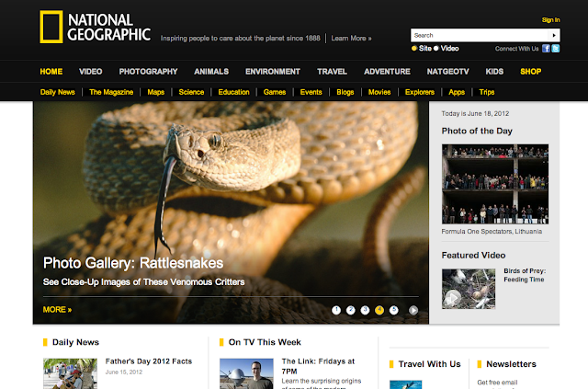Click into the Search text field
Viewport: 588px width, 389px height.
pyautogui.click(x=478, y=35)
